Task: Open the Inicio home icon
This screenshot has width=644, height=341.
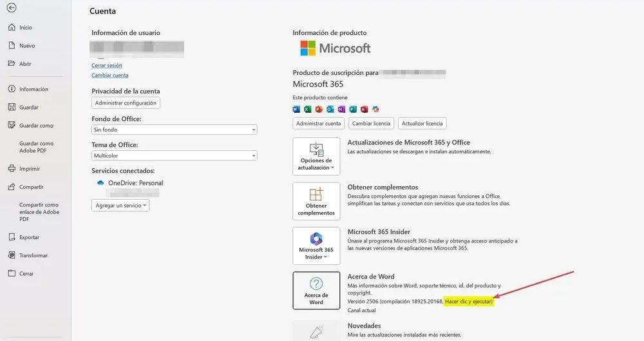Action: (x=12, y=27)
